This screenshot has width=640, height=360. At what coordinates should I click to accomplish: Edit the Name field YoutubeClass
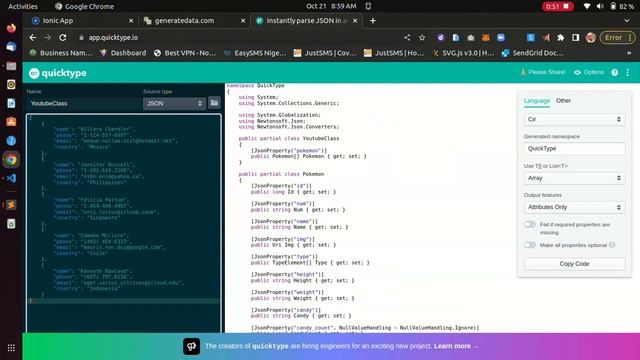[83, 103]
